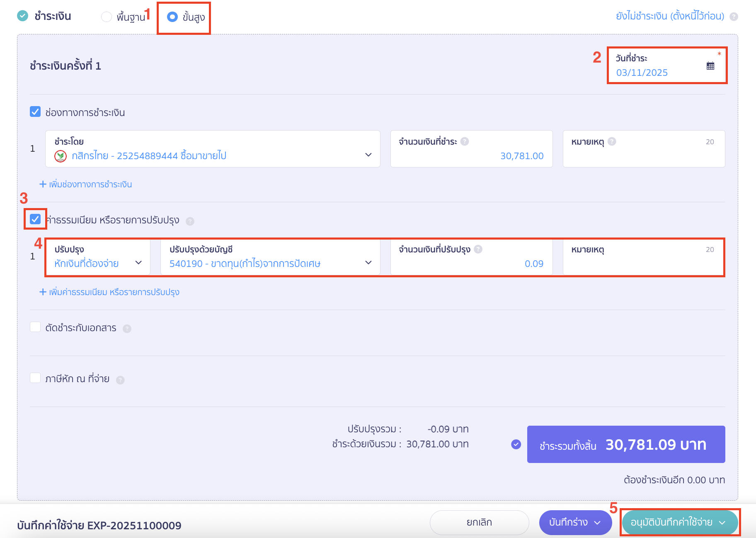Click the จำนวนเงินที่ปรับปรุง amount field
The width and height of the screenshot is (756, 538).
[471, 263]
